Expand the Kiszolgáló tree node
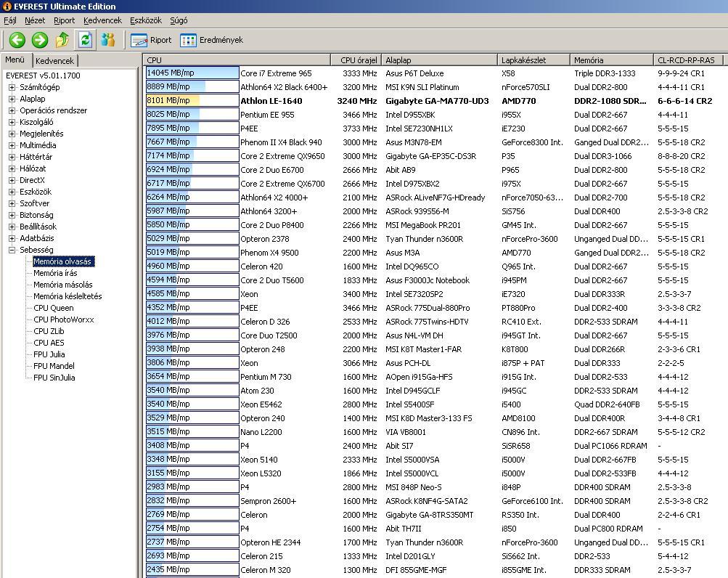The height and width of the screenshot is (578, 728). (12, 122)
